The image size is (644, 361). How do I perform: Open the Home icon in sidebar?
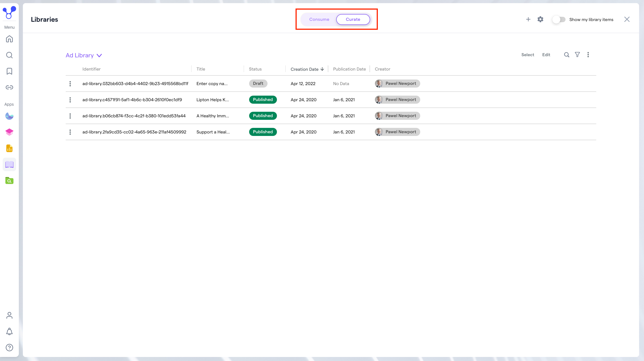pyautogui.click(x=9, y=39)
